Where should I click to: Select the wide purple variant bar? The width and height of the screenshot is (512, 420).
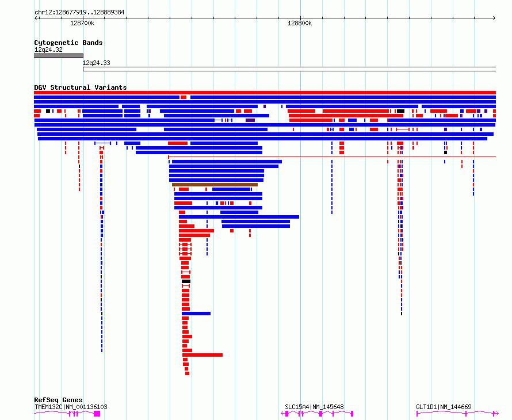[x=250, y=120]
